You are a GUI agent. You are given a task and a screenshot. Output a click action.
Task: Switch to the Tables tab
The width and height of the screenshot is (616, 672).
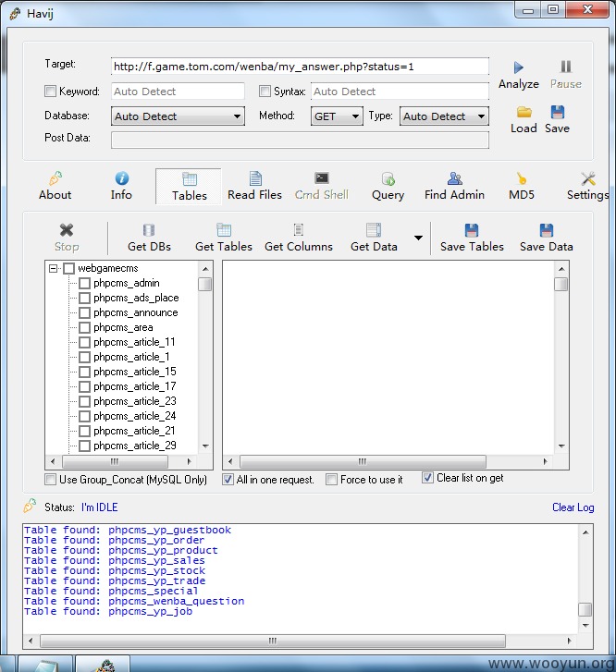[190, 187]
